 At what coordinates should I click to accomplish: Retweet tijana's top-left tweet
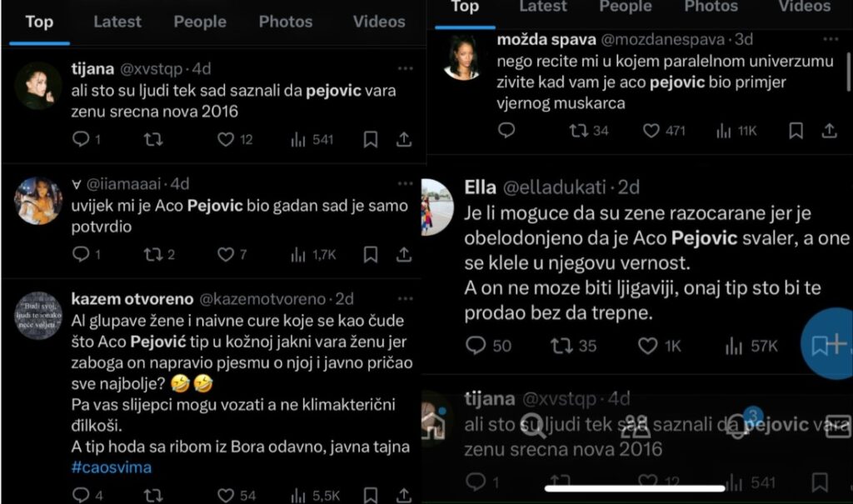tap(152, 140)
